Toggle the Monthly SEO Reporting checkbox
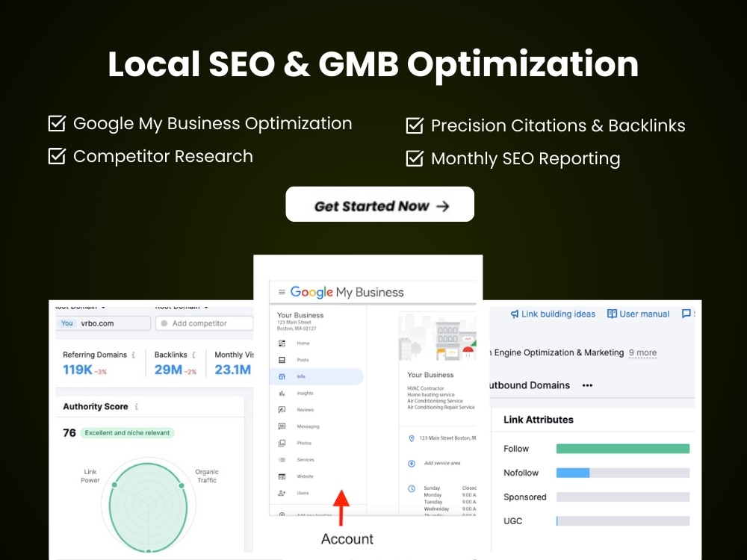Image resolution: width=747 pixels, height=560 pixels. point(415,158)
